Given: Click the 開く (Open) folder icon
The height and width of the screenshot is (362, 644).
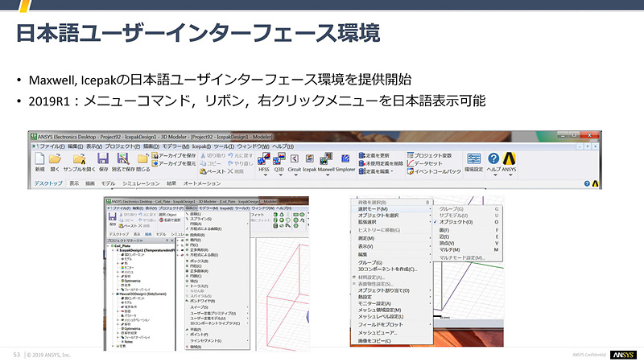Looking at the screenshot, I should click(55, 158).
